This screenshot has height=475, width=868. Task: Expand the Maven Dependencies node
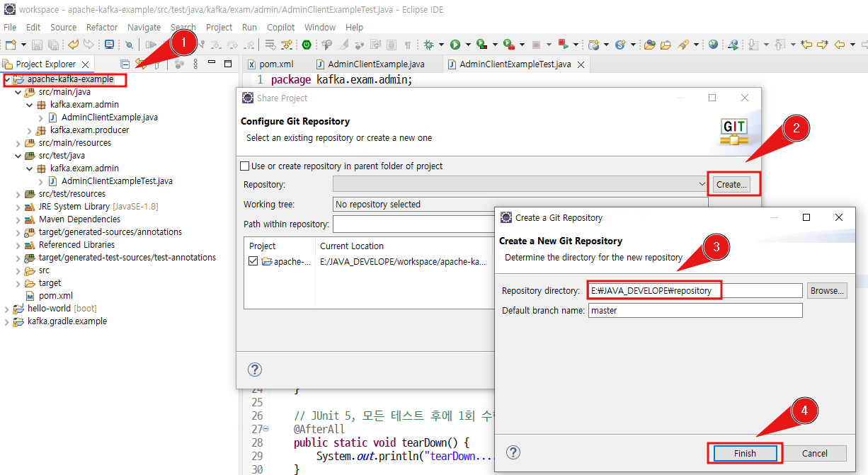[18, 219]
